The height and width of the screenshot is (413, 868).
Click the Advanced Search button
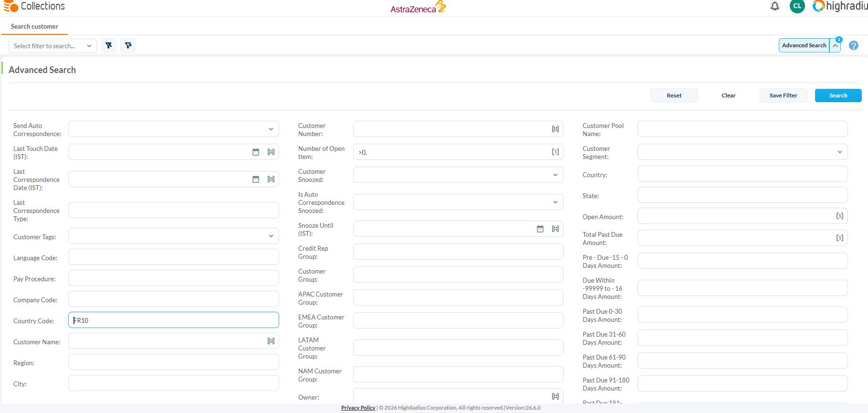(x=804, y=45)
